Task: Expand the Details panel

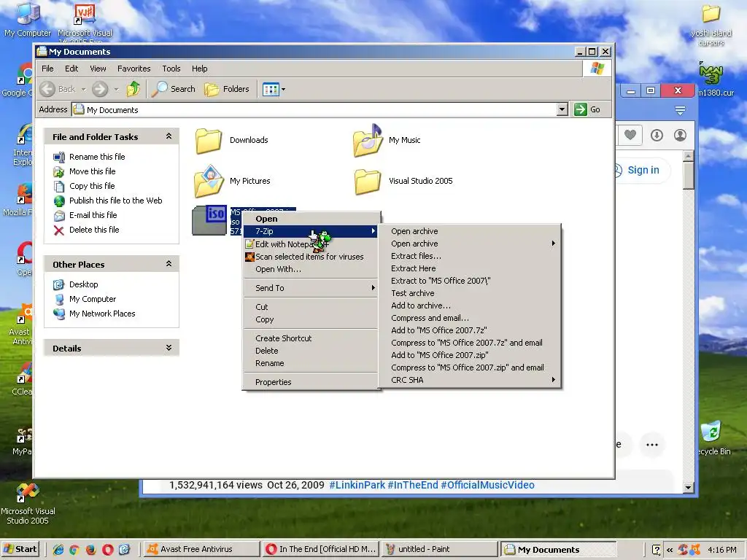Action: [169, 348]
